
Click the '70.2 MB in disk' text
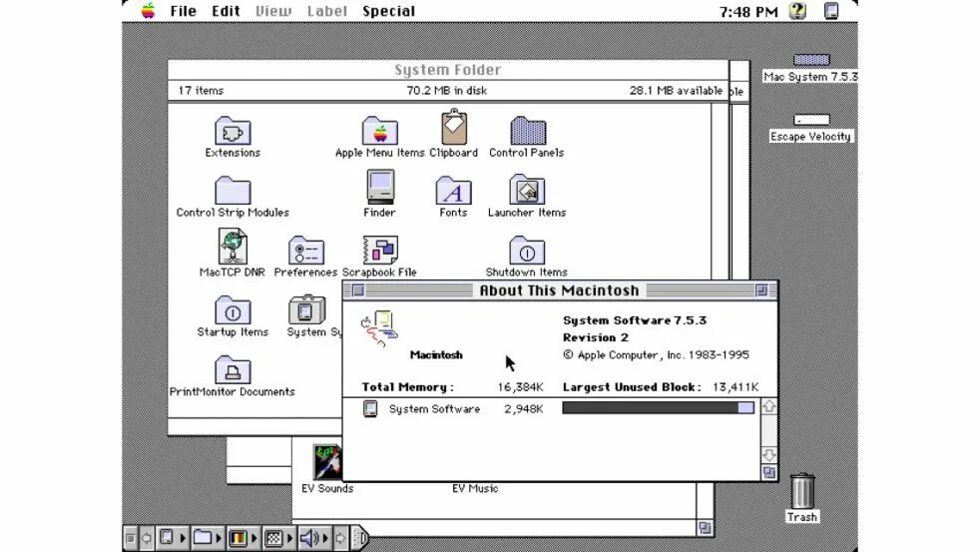coord(447,91)
